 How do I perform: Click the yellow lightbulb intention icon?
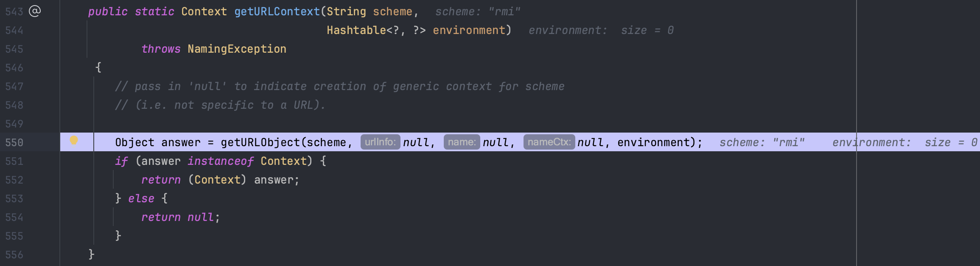(74, 141)
